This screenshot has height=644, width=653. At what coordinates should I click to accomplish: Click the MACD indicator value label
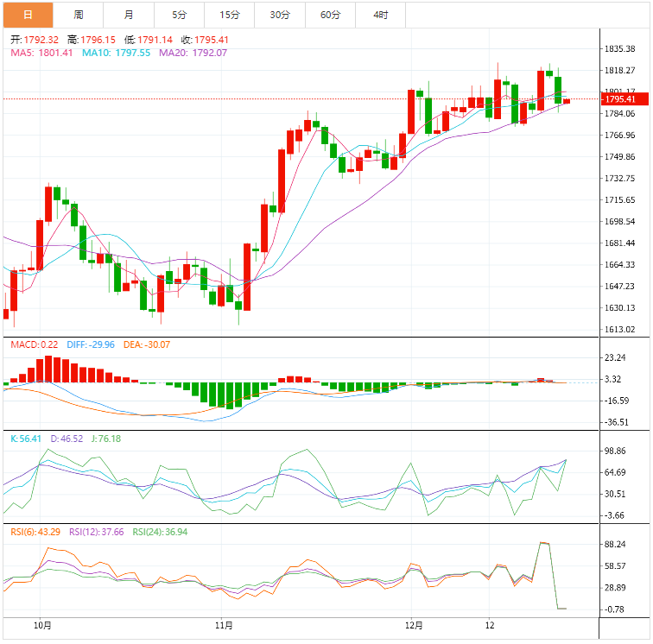coord(34,345)
